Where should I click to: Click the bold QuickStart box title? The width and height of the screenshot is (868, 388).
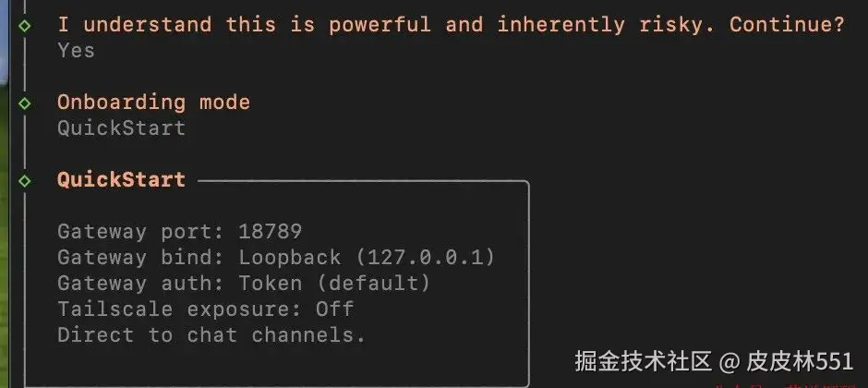coord(121,180)
